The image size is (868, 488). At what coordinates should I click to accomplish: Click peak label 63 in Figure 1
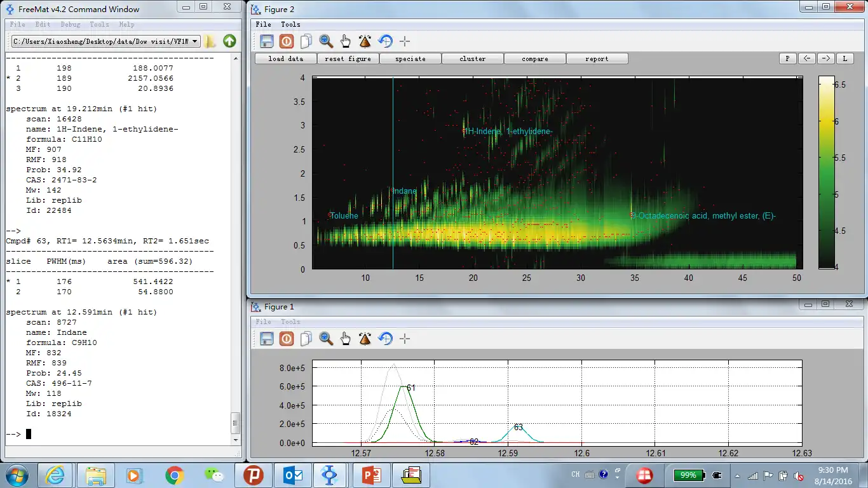pyautogui.click(x=519, y=428)
